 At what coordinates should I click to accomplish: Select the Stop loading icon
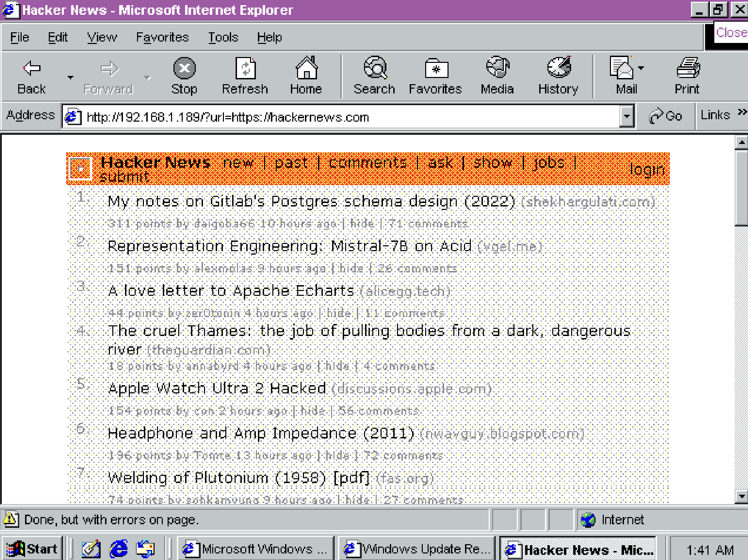click(x=184, y=69)
